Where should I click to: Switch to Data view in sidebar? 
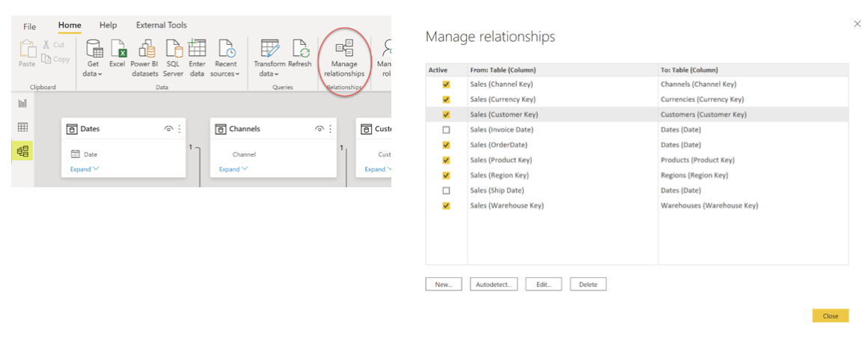point(22,127)
